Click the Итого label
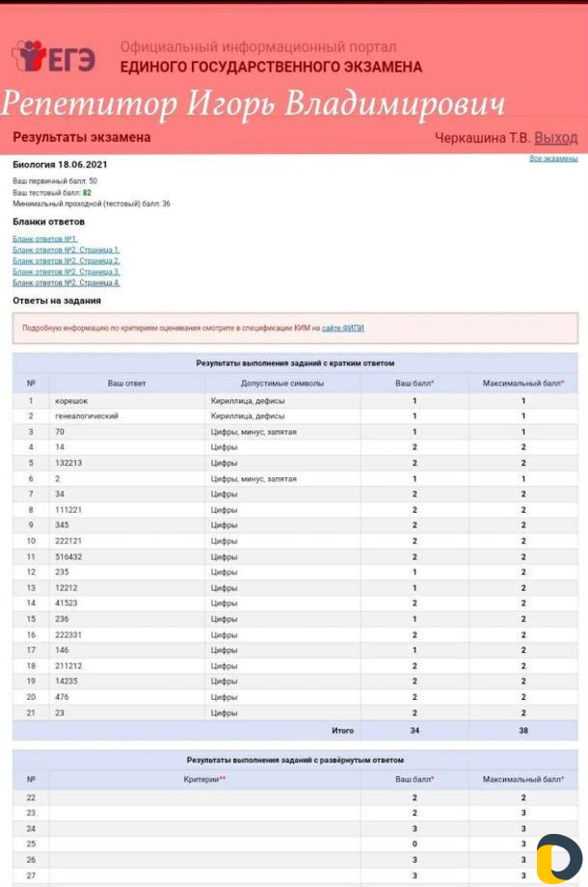The width and height of the screenshot is (588, 887). [x=342, y=730]
